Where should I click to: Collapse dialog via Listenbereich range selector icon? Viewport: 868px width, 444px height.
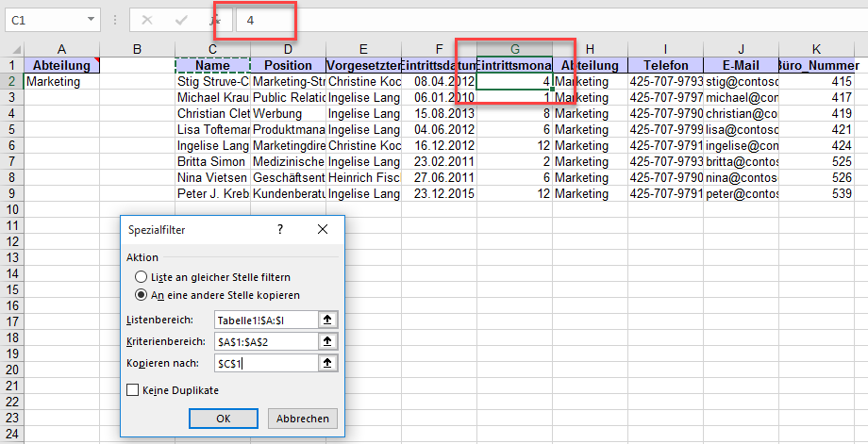327,320
